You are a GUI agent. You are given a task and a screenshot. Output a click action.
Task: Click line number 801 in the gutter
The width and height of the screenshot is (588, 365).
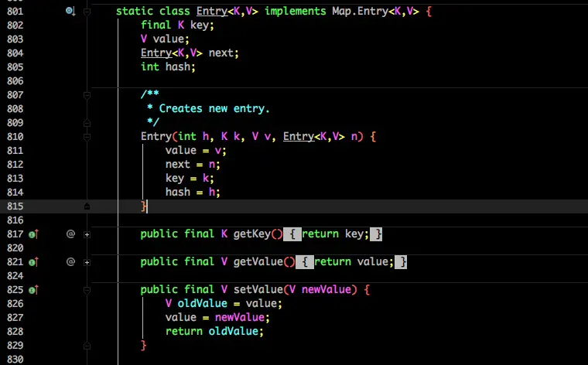[x=15, y=12]
